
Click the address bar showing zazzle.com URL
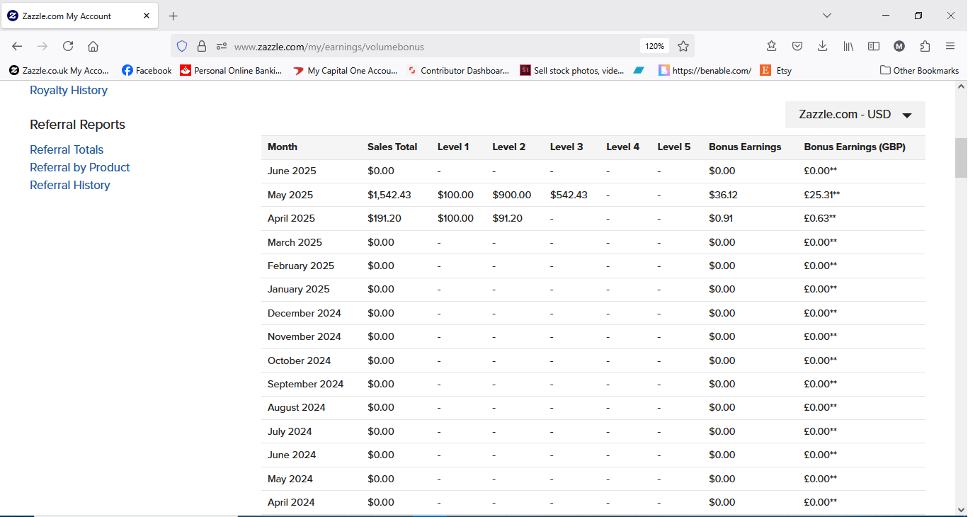432,47
